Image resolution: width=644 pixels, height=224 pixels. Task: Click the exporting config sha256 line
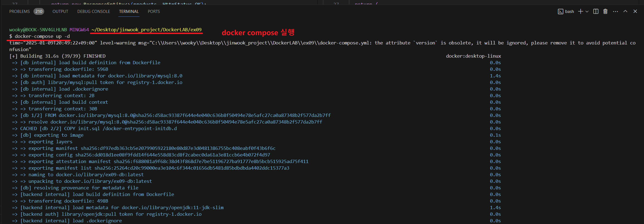pos(141,155)
